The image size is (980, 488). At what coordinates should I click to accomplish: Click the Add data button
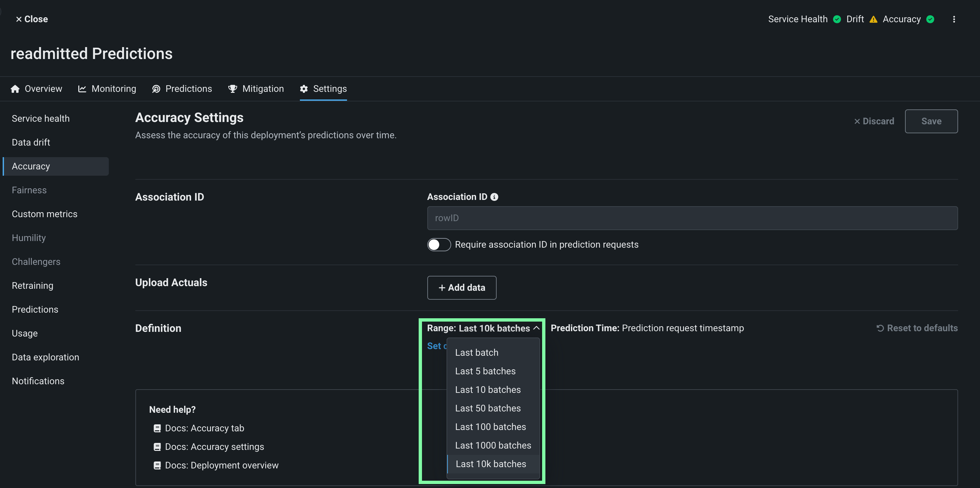click(461, 288)
